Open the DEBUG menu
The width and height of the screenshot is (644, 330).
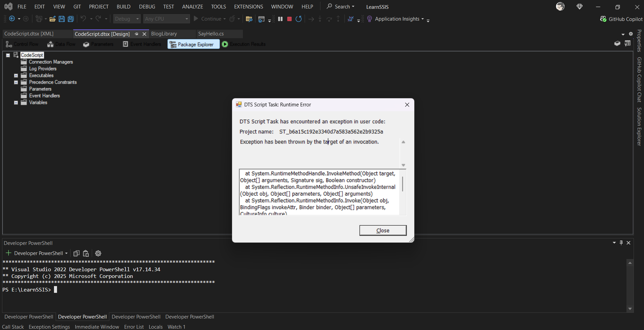[x=147, y=7]
